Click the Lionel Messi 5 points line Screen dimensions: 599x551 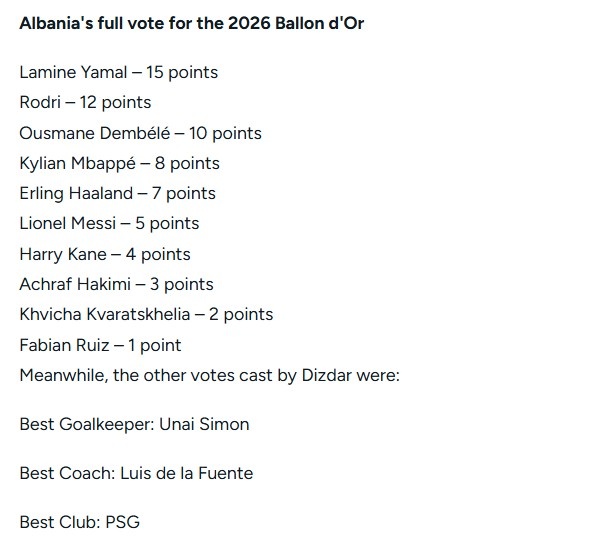pyautogui.click(x=109, y=224)
